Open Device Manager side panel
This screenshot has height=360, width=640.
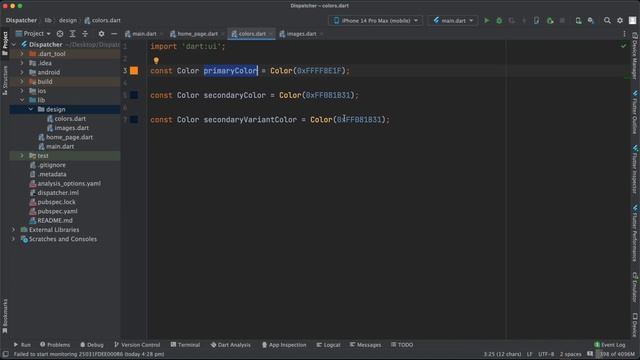click(x=635, y=56)
